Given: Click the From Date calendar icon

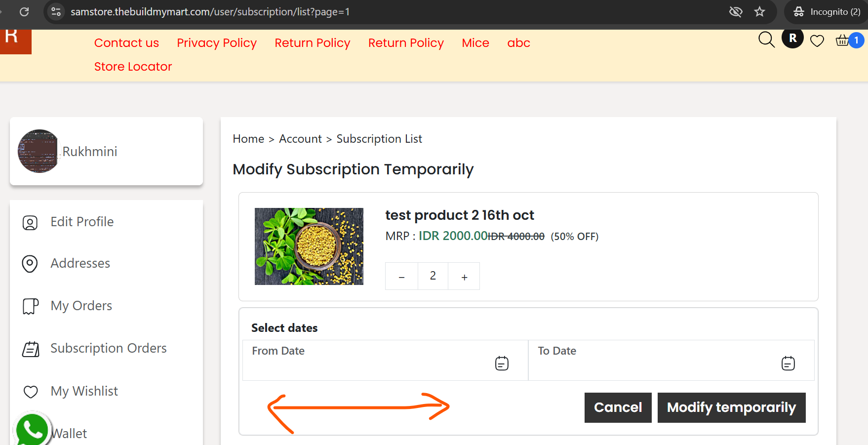Looking at the screenshot, I should [x=502, y=364].
